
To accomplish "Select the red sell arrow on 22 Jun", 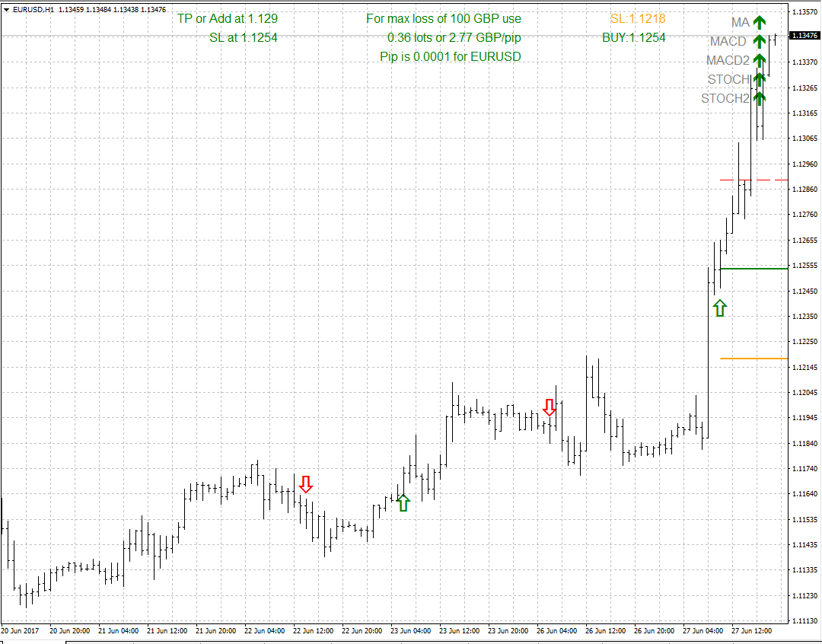I will pos(306,484).
